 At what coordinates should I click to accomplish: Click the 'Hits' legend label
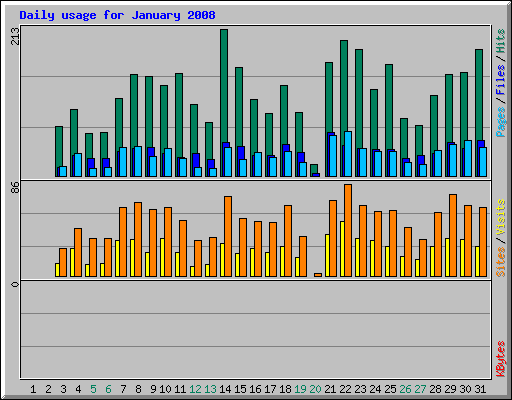coord(501,41)
